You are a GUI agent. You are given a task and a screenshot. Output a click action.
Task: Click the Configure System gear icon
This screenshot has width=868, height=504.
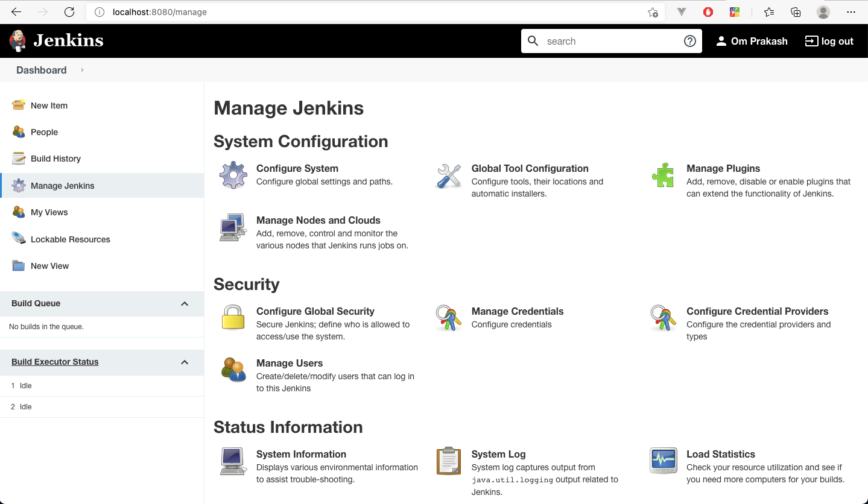(x=233, y=175)
